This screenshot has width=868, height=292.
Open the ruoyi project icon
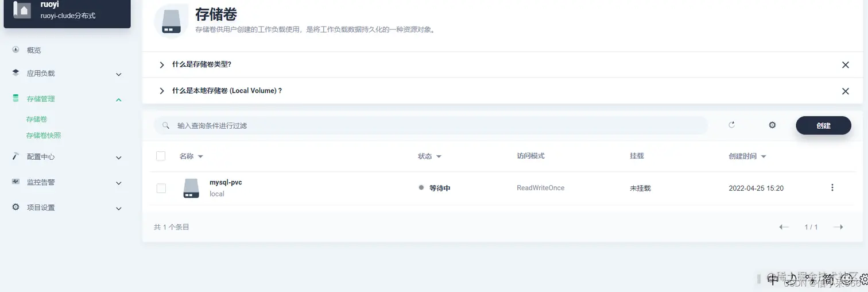(22, 10)
